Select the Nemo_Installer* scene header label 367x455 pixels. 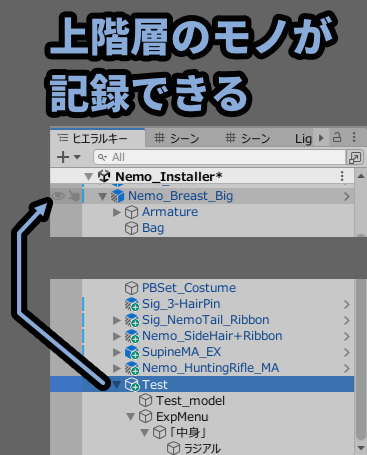point(169,176)
